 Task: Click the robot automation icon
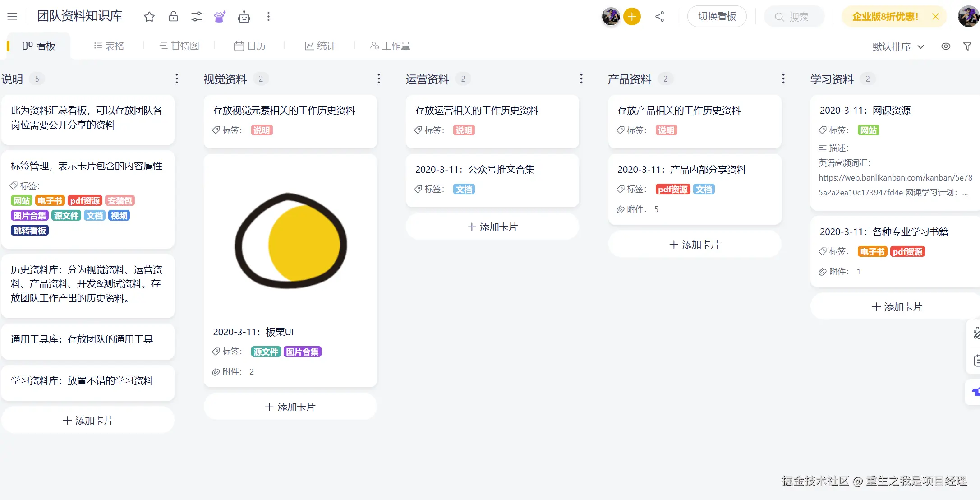244,17
